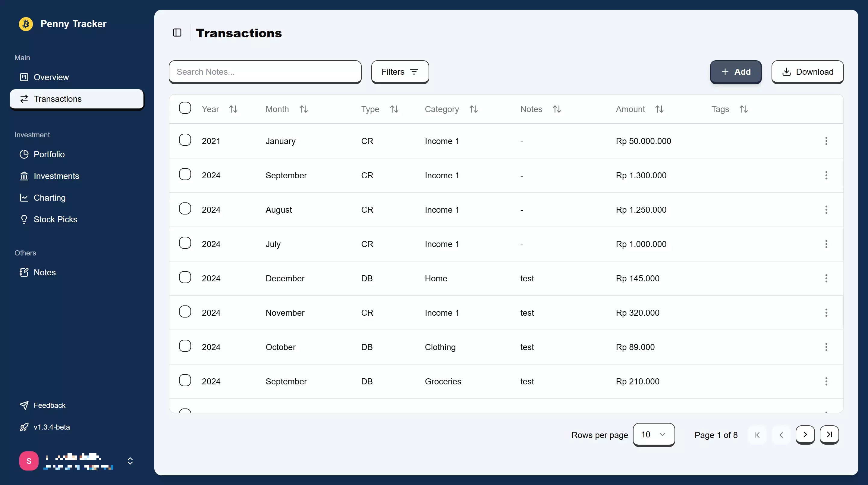Check the 2021 January row
The width and height of the screenshot is (868, 485).
pyautogui.click(x=185, y=140)
